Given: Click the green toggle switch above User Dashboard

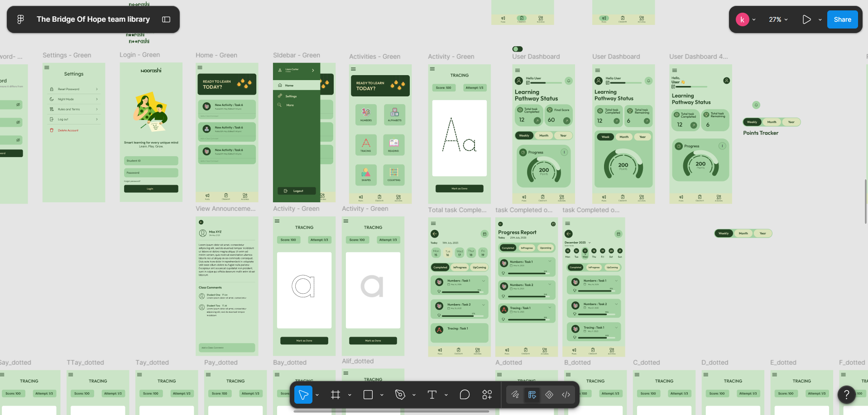Looking at the screenshot, I should [518, 49].
